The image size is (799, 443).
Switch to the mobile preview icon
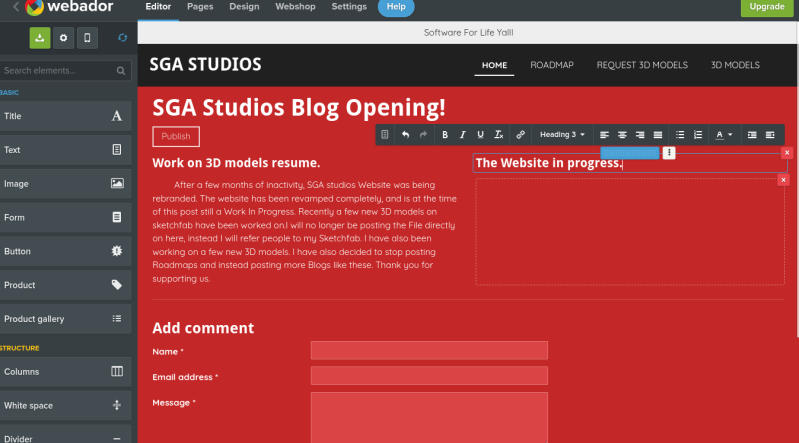(x=87, y=38)
